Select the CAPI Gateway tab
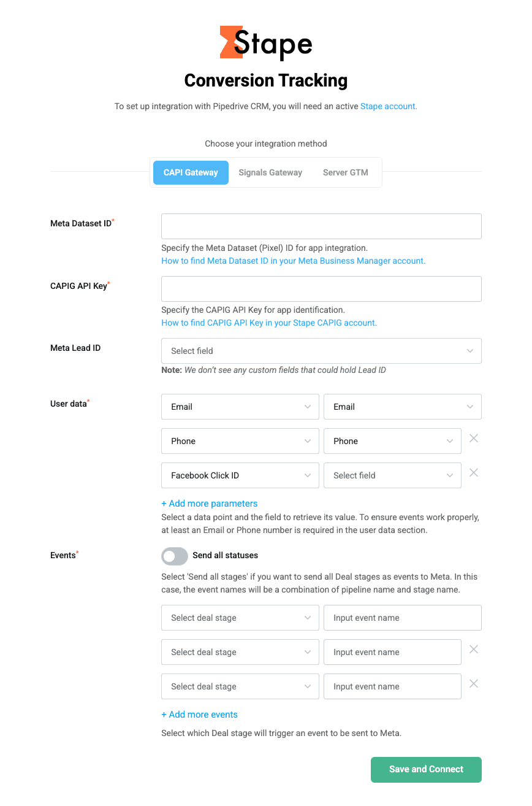This screenshot has width=532, height=806. [x=191, y=172]
